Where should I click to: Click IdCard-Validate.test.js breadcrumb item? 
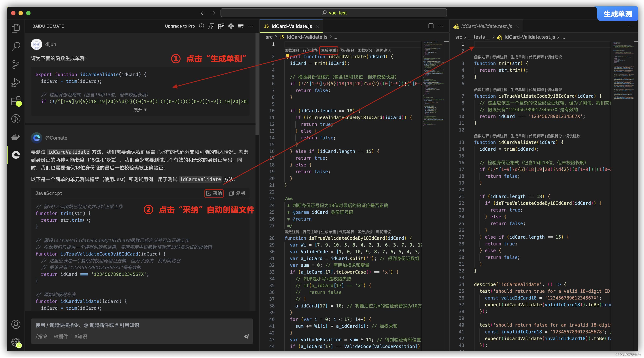(526, 37)
